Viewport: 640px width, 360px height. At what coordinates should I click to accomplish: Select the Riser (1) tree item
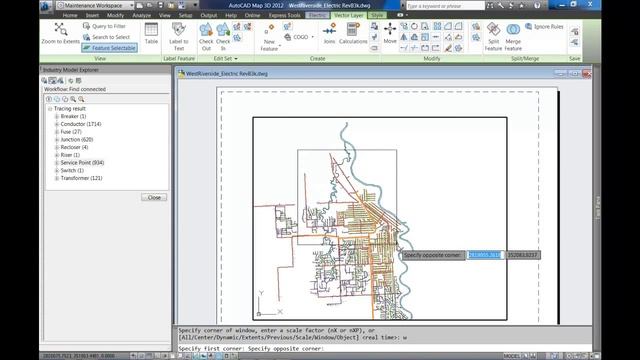pyautogui.click(x=70, y=155)
